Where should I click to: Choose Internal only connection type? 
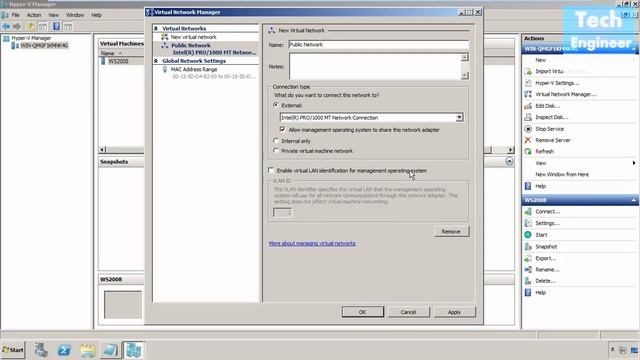276,140
